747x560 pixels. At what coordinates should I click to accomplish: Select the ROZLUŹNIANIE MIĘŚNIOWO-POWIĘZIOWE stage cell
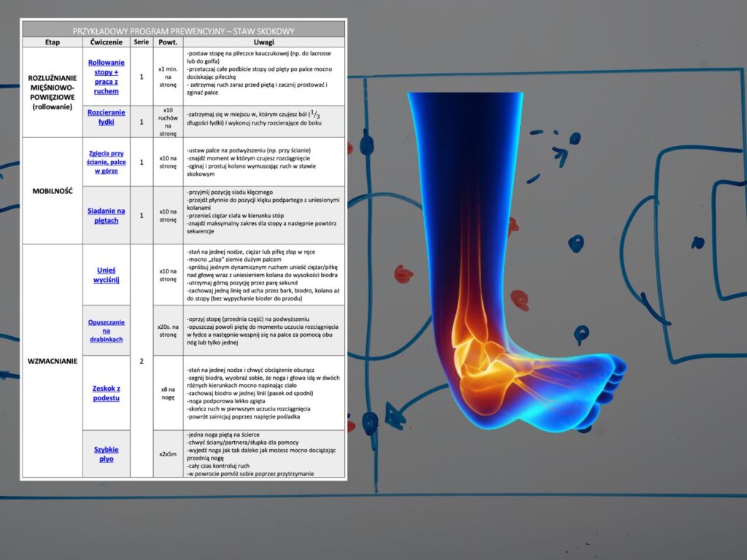(x=52, y=92)
